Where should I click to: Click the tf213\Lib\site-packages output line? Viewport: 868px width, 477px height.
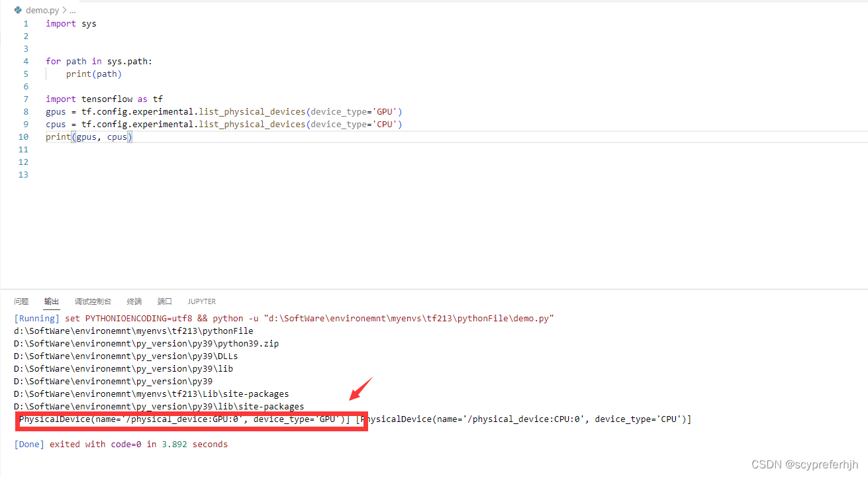[x=152, y=394]
